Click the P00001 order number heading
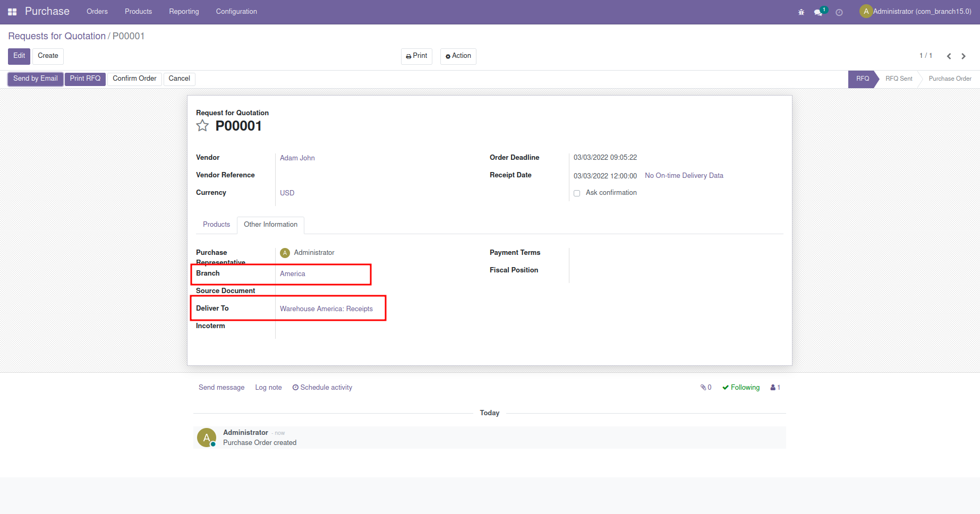Screen dimensions: 980x514 pyautogui.click(x=238, y=126)
